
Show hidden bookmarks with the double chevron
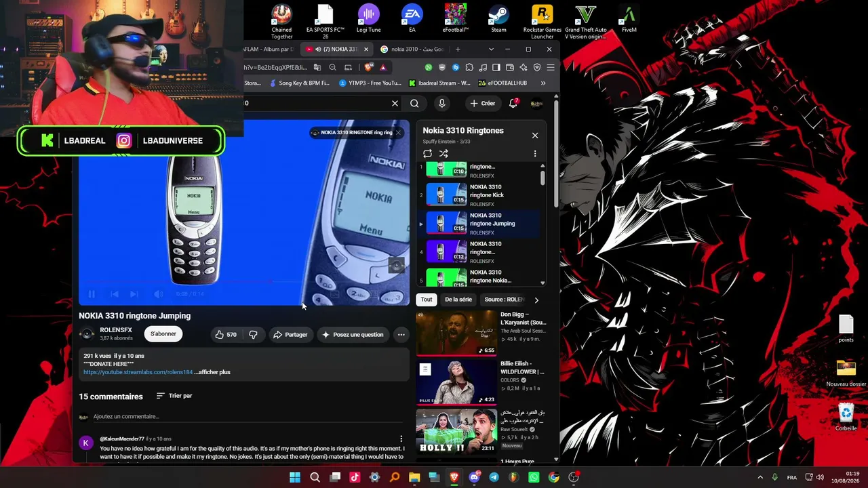(x=542, y=83)
